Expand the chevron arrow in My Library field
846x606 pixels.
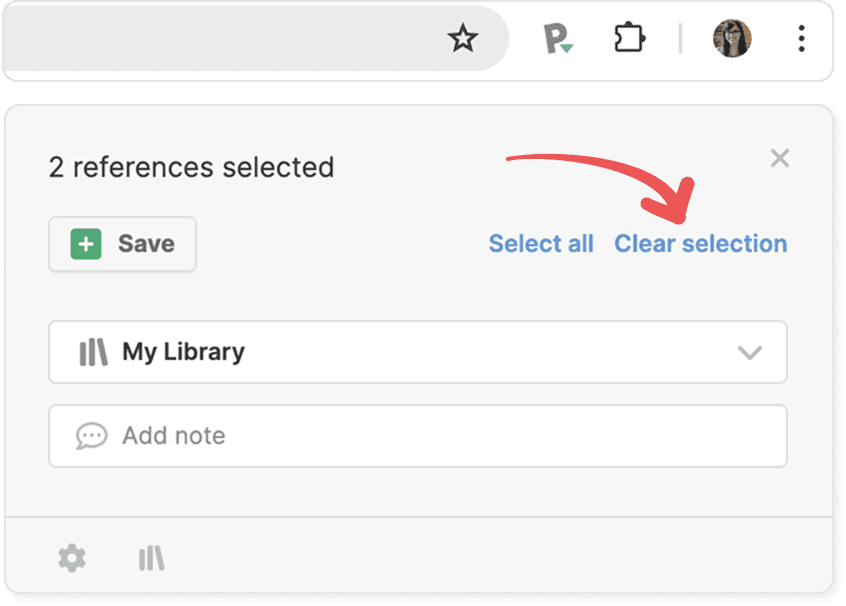point(749,353)
